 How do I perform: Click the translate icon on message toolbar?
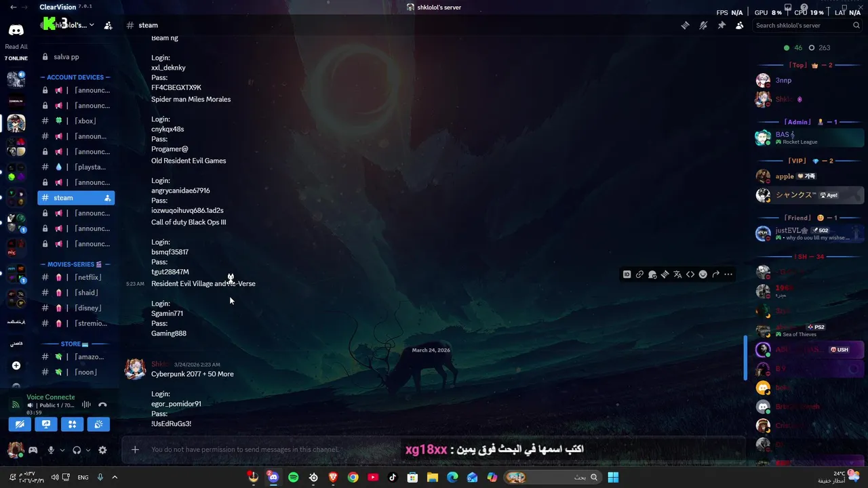677,274
